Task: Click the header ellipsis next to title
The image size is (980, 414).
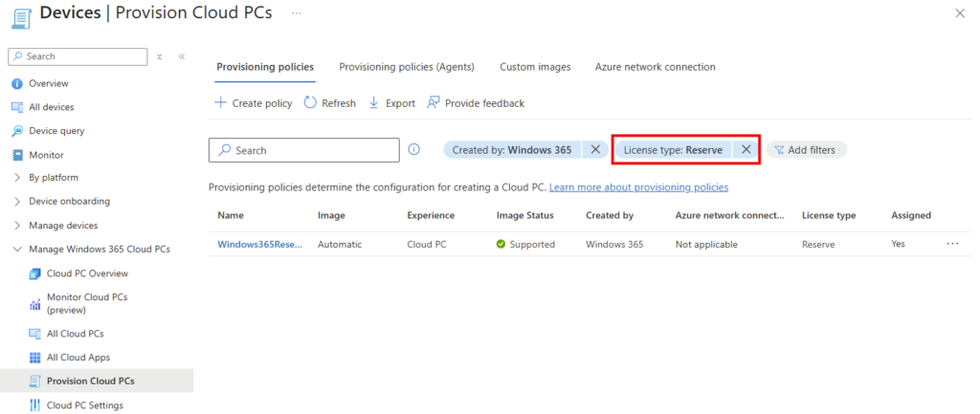Action: pyautogui.click(x=297, y=13)
